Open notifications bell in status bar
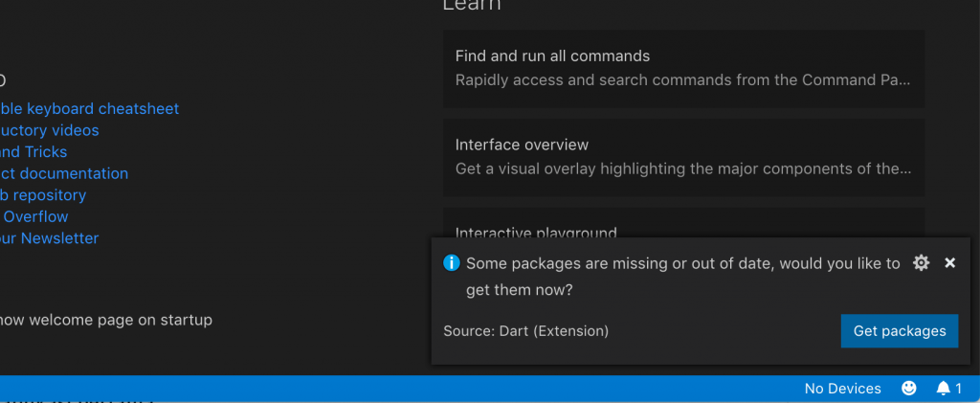 coord(948,388)
